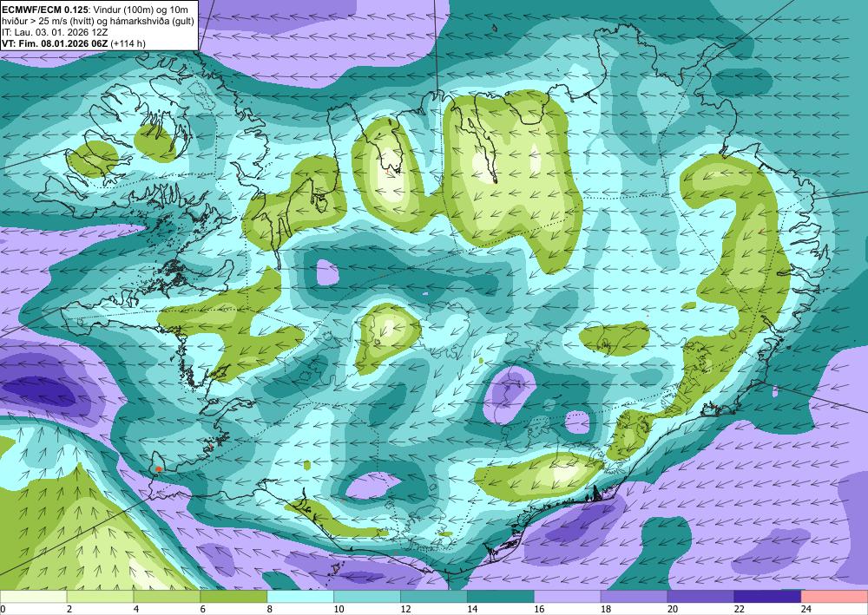
Task: Click the valid time 'VT: Fim. 08.01.2026 06Z'
Action: (x=55, y=43)
